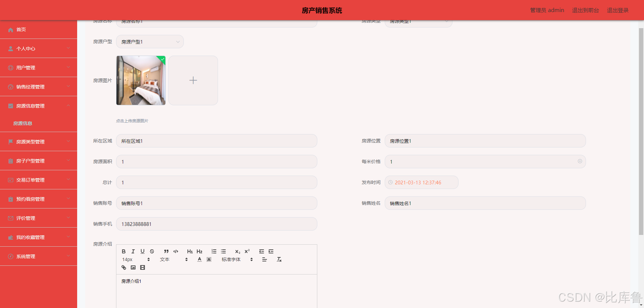The height and width of the screenshot is (308, 644).
Task: Click the clock icon in 发布时间 field
Action: point(390,182)
